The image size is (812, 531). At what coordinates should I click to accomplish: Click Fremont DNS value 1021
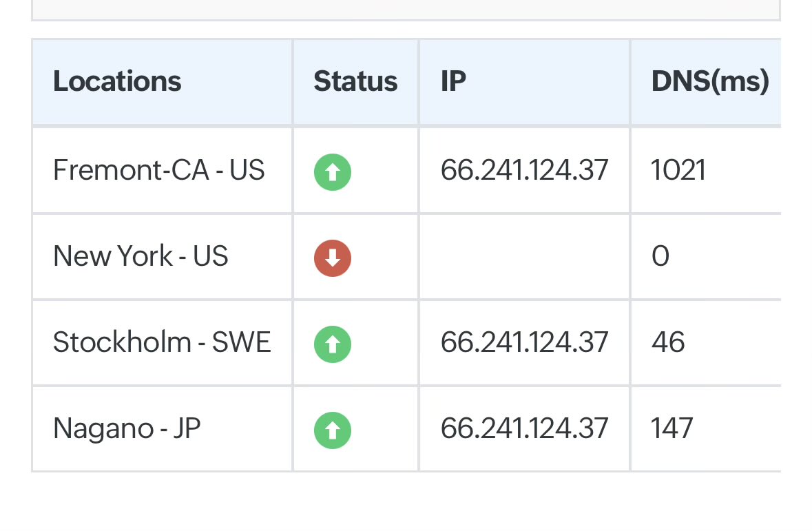678,170
